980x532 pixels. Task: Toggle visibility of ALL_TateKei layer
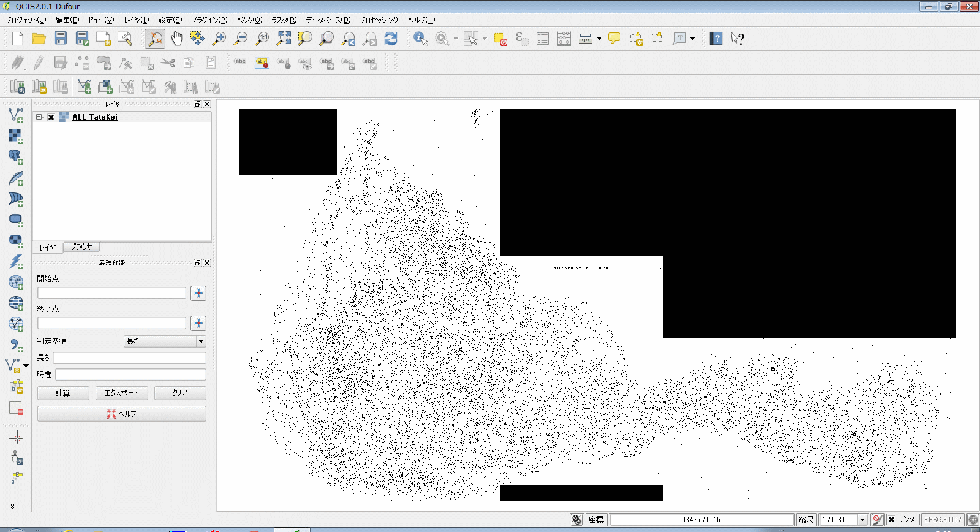point(51,117)
